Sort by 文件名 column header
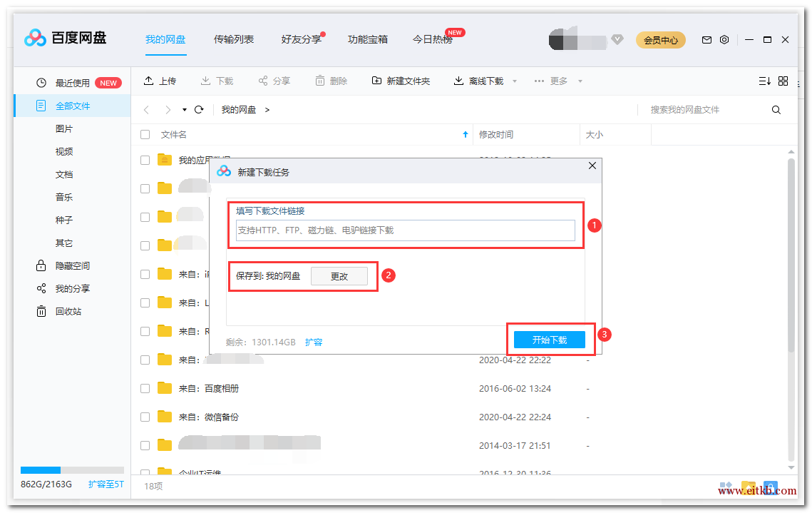Viewport: 812px width, 513px height. tap(173, 135)
